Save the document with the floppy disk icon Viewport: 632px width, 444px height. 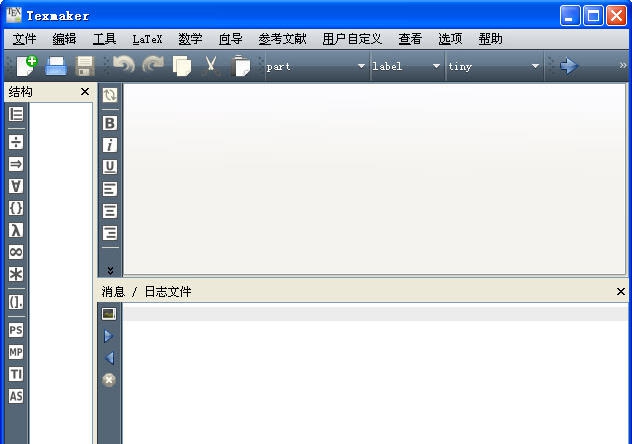85,66
